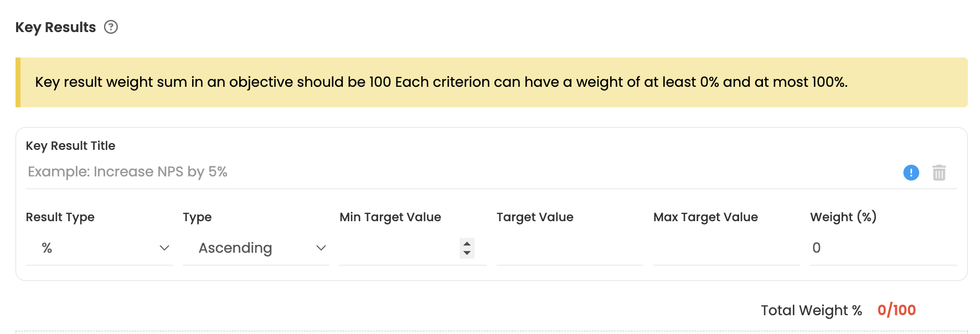Click the chevron beside Ascending

[321, 248]
